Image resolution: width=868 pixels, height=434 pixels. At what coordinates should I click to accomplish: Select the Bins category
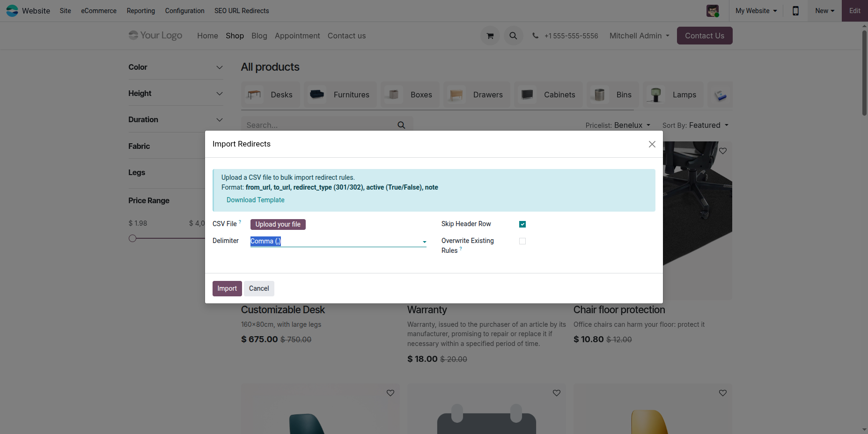click(612, 95)
